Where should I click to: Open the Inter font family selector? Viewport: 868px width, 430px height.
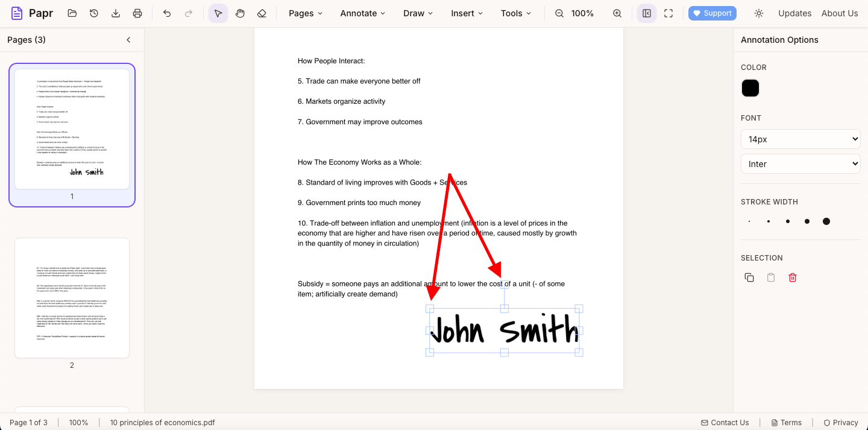800,163
